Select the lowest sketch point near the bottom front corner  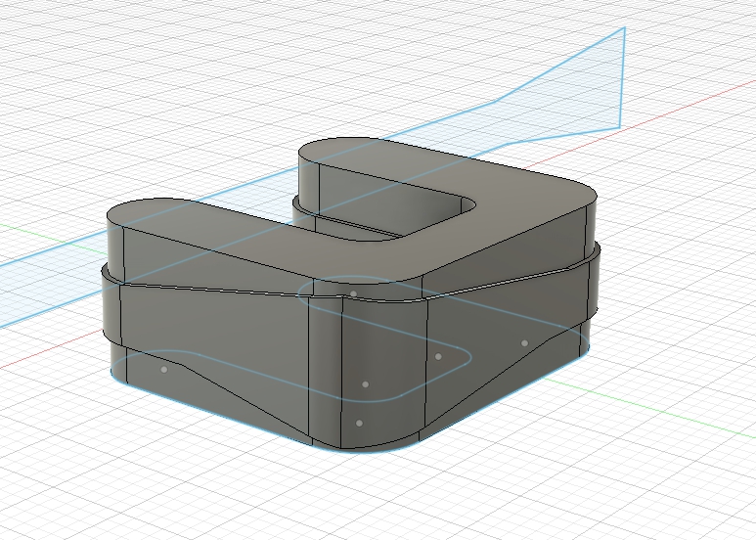pyautogui.click(x=359, y=423)
